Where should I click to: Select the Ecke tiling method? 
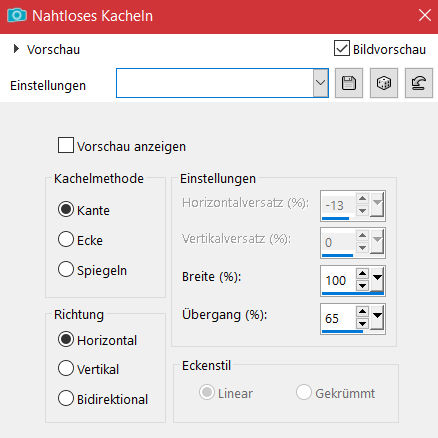[x=66, y=239]
